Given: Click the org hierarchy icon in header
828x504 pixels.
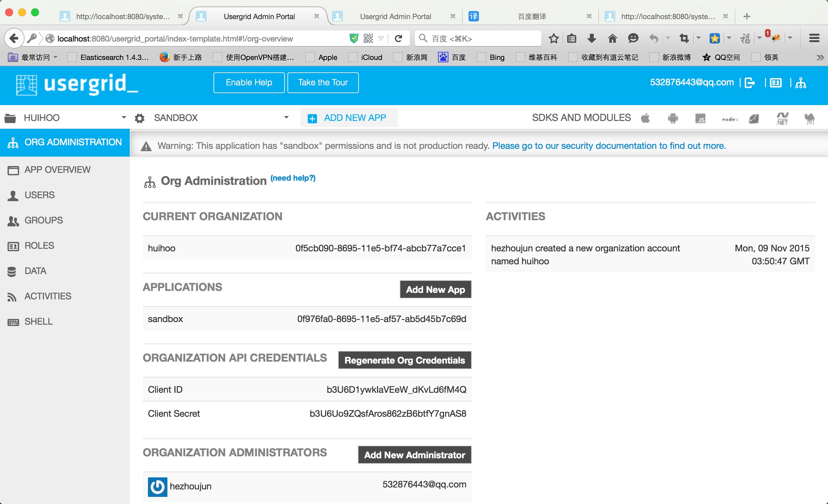Looking at the screenshot, I should pos(801,83).
